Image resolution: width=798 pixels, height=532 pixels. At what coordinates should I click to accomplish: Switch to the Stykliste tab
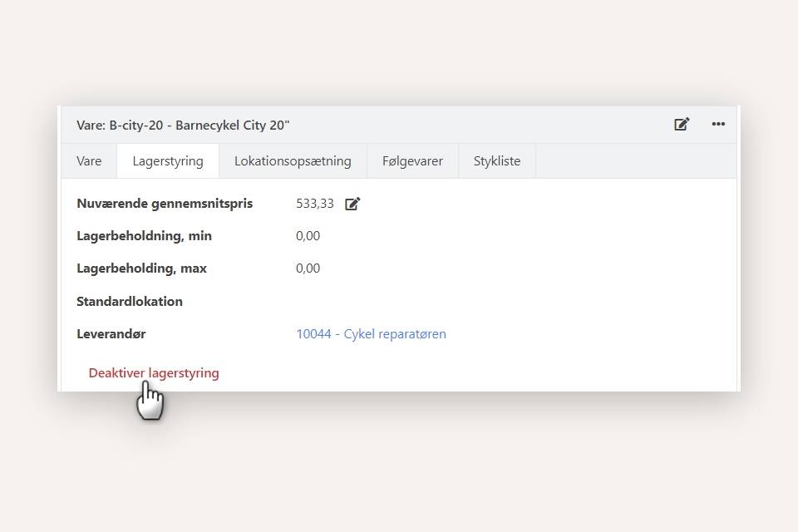pos(496,160)
